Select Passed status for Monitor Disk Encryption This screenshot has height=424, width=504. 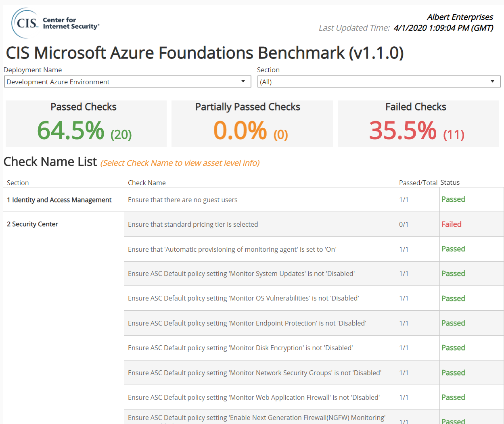(x=453, y=348)
